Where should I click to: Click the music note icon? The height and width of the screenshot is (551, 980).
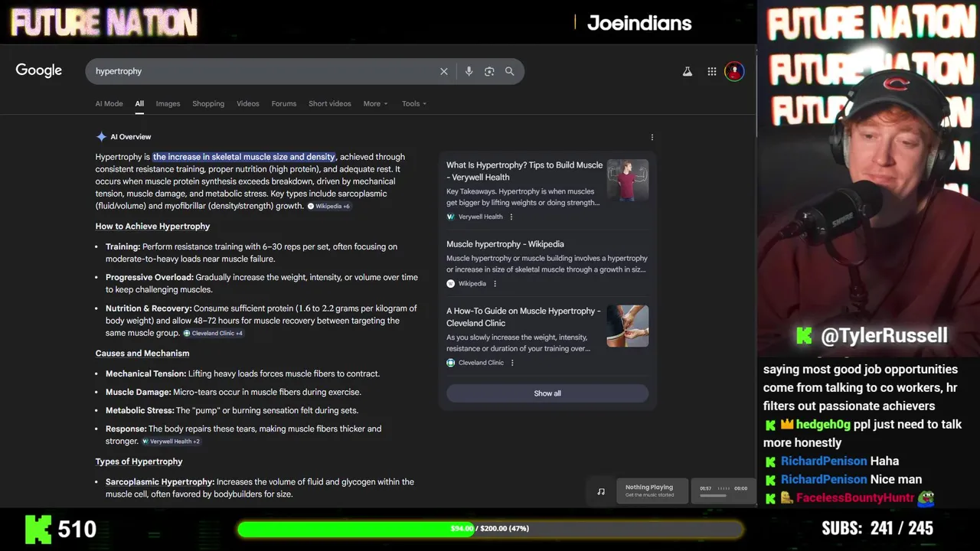coord(601,491)
